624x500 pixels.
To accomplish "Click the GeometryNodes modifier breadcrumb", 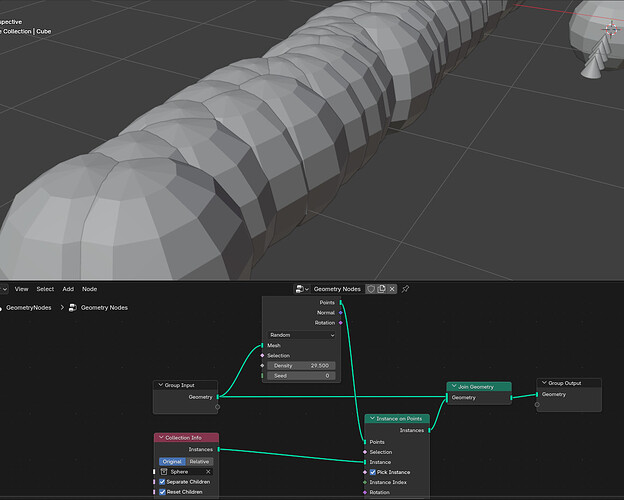I will [x=29, y=308].
